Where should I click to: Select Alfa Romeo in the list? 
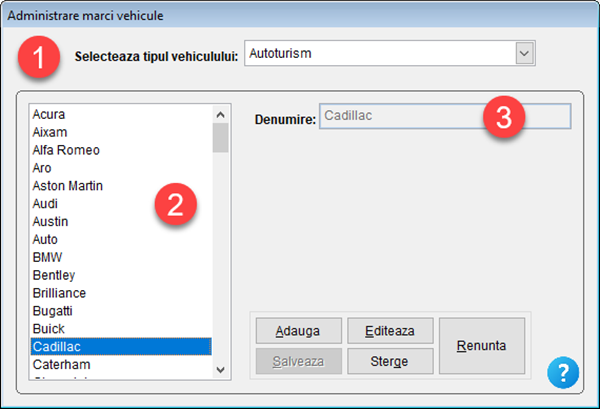(121, 150)
